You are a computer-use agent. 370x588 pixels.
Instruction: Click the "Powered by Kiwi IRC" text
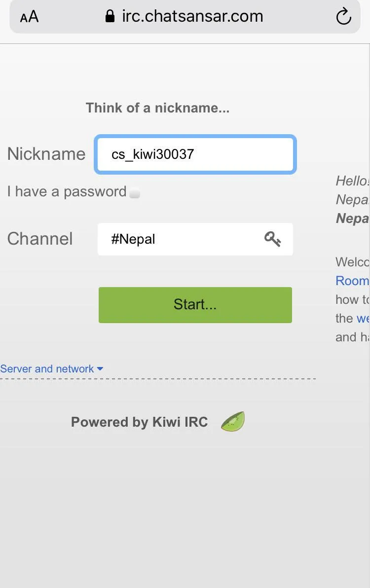tap(139, 422)
